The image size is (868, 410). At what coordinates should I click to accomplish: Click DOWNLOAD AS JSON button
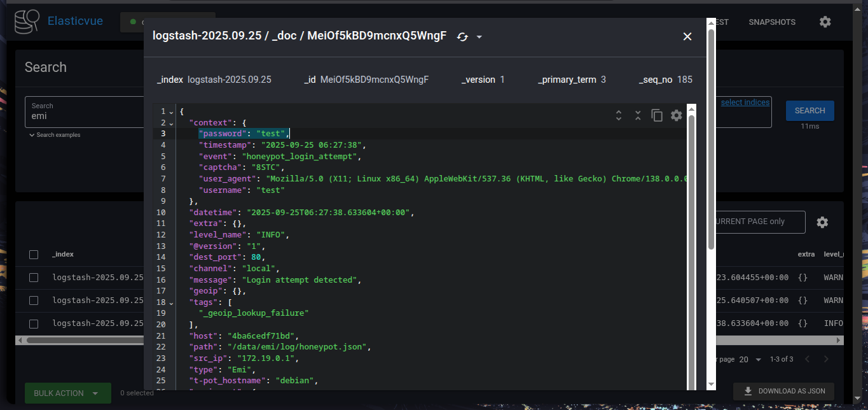point(783,391)
